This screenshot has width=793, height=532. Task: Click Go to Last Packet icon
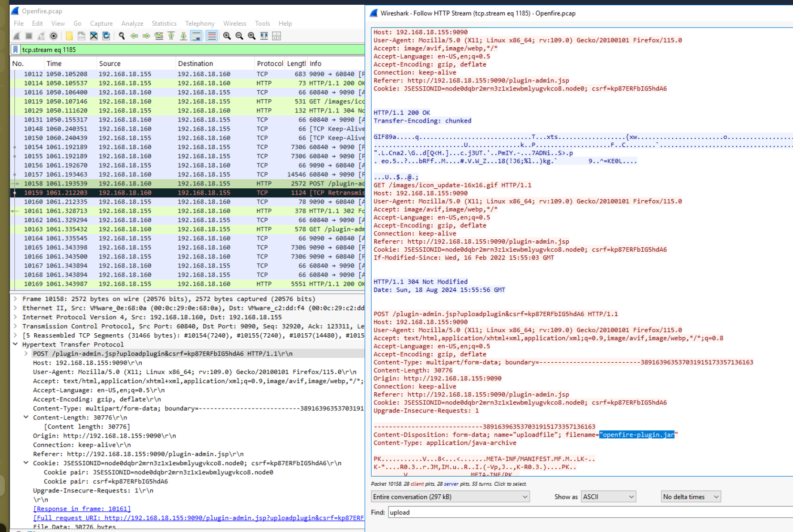click(183, 36)
